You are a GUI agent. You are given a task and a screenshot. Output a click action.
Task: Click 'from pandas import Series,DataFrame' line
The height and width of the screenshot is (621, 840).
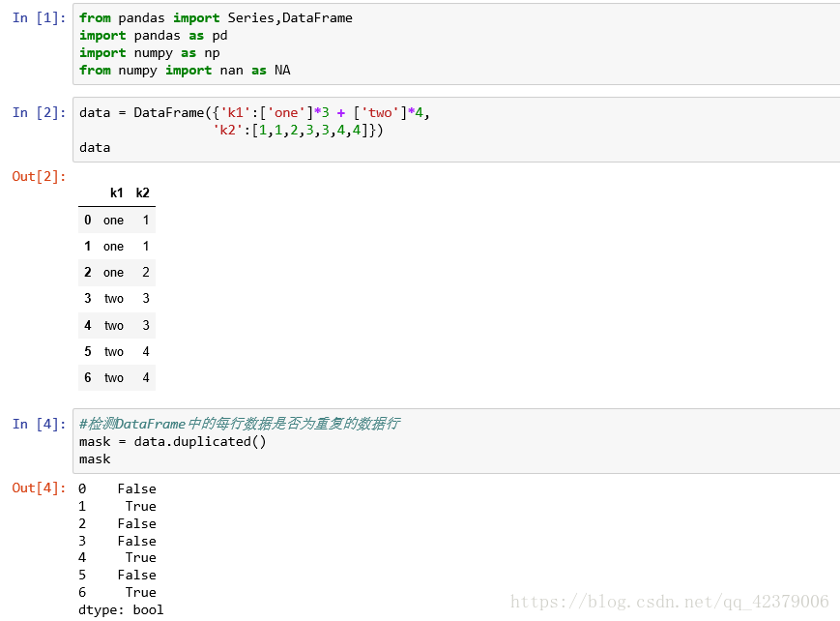pyautogui.click(x=216, y=17)
